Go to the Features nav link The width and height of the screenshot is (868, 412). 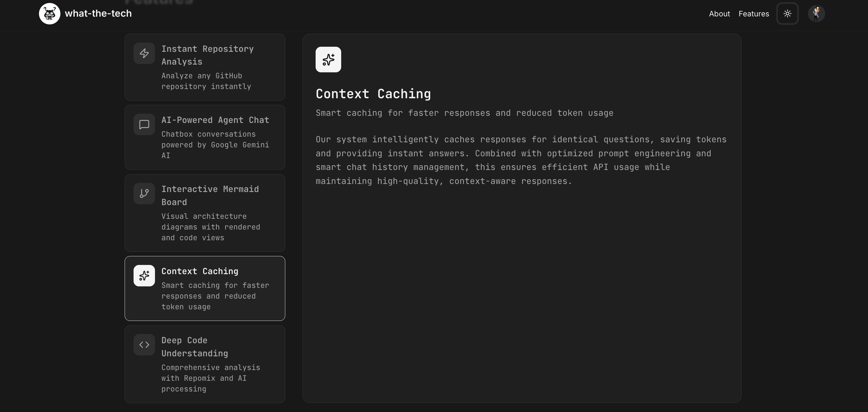(753, 14)
